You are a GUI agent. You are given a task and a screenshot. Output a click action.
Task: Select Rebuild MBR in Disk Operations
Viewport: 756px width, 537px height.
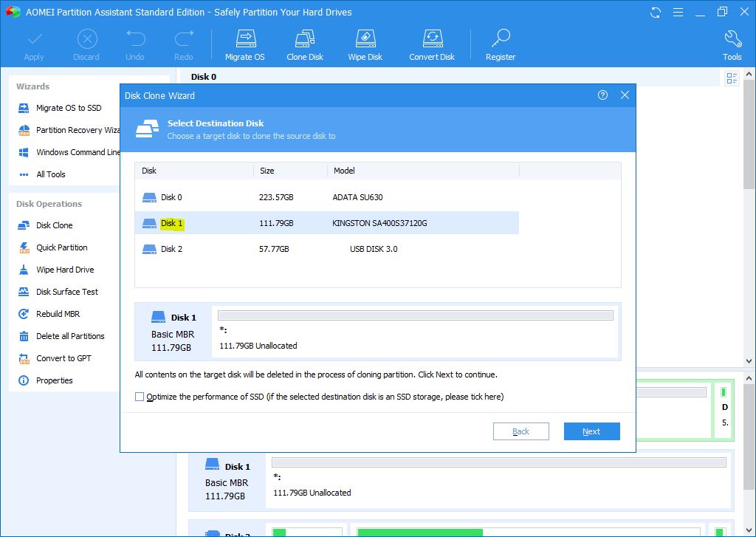(x=58, y=314)
